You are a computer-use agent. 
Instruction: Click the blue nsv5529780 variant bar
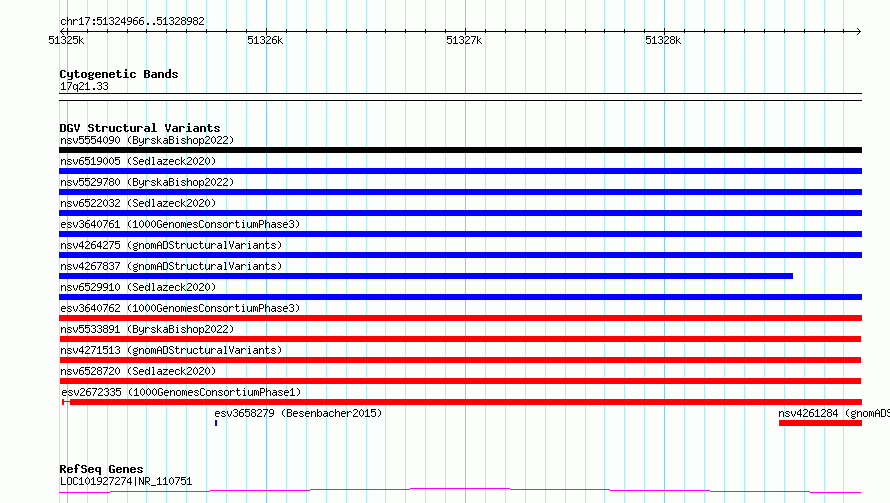click(x=460, y=192)
